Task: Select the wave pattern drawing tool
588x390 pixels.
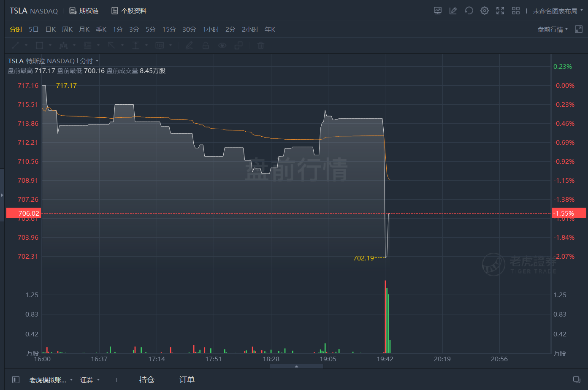Action: tap(64, 45)
